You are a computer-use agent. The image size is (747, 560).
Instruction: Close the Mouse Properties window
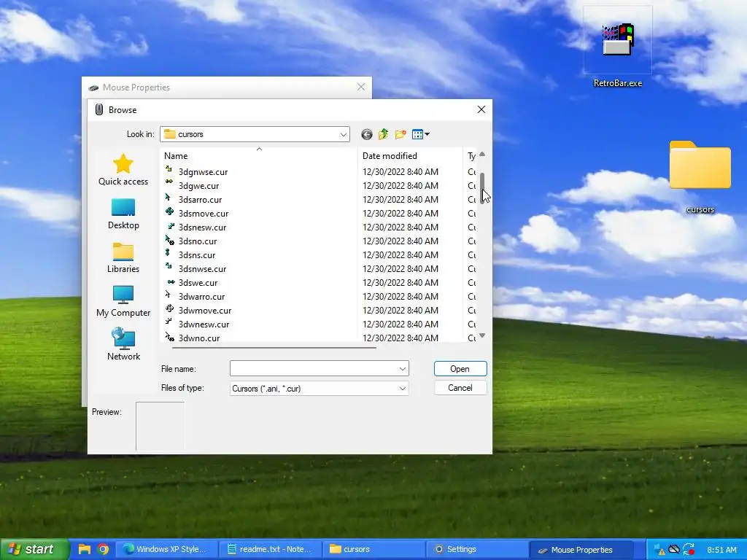point(361,87)
